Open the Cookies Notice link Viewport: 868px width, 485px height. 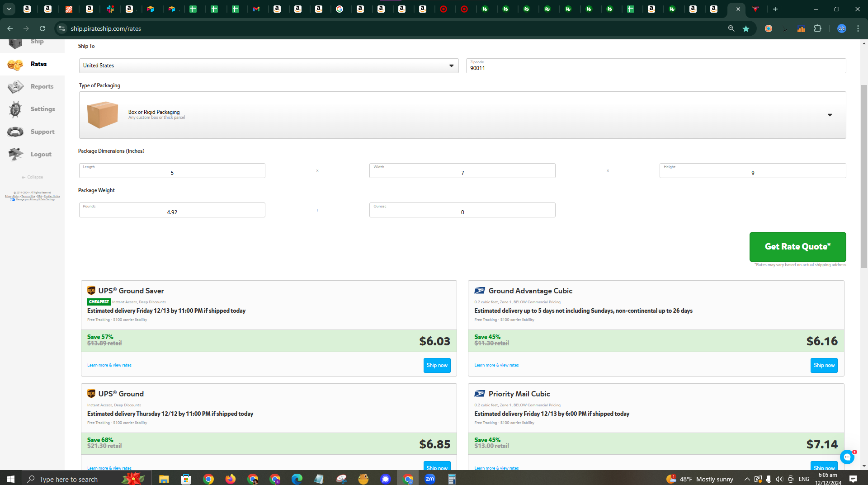pyautogui.click(x=52, y=196)
